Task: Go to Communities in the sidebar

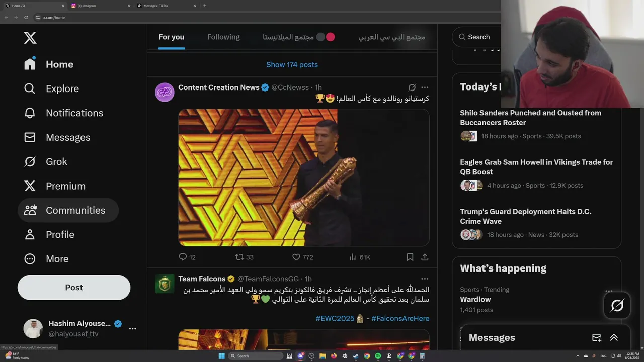Action: tap(68, 210)
